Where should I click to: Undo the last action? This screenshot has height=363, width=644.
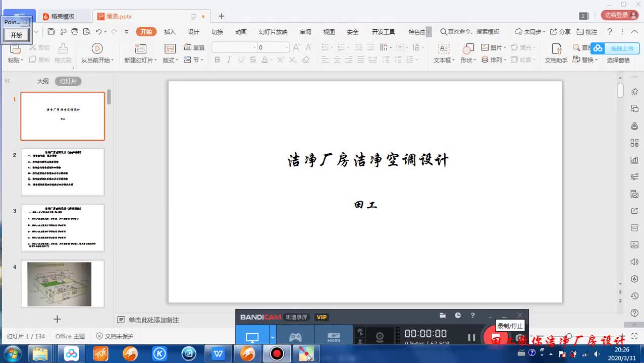(99, 32)
